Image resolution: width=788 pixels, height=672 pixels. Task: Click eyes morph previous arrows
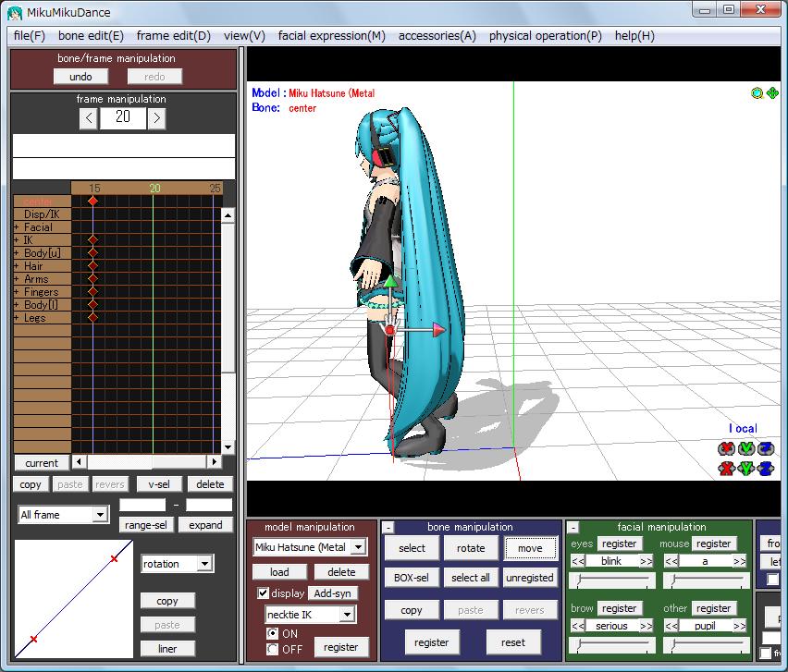coord(578,561)
